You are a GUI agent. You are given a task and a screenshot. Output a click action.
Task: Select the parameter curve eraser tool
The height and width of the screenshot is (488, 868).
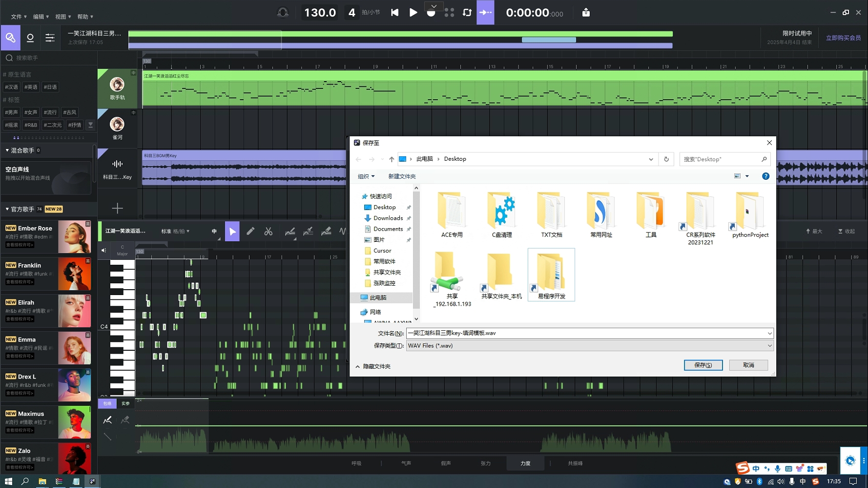tap(125, 420)
